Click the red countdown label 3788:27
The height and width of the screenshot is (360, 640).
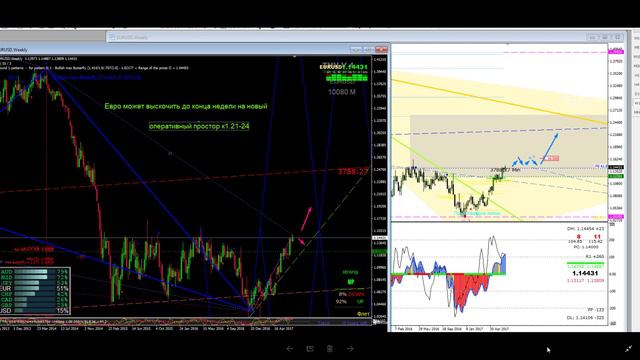pyautogui.click(x=353, y=171)
